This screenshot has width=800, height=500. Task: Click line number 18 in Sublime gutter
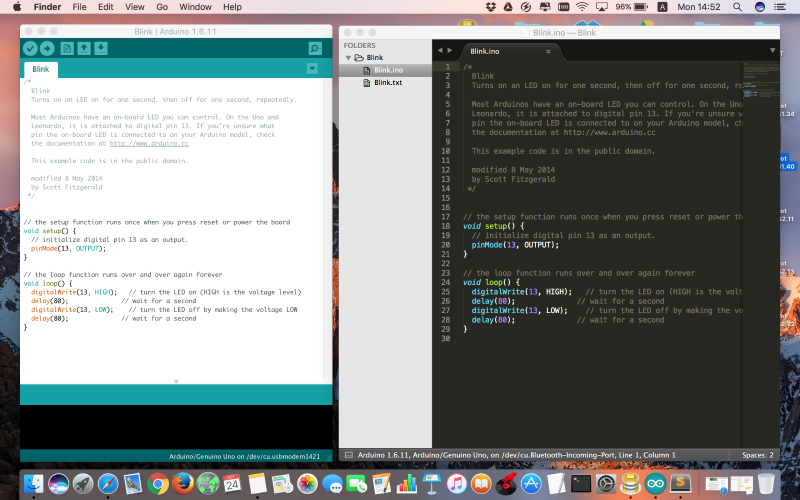(x=445, y=226)
